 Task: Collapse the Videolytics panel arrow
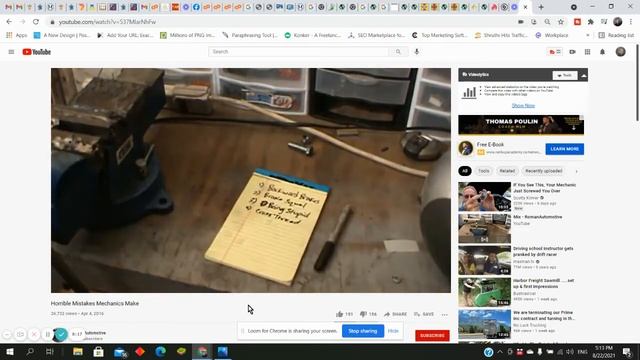click(x=584, y=75)
